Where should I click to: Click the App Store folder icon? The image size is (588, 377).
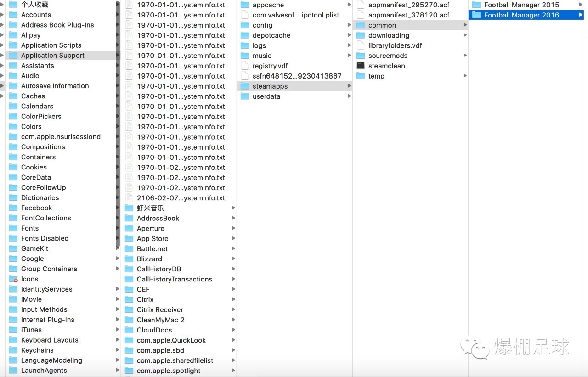click(x=129, y=239)
